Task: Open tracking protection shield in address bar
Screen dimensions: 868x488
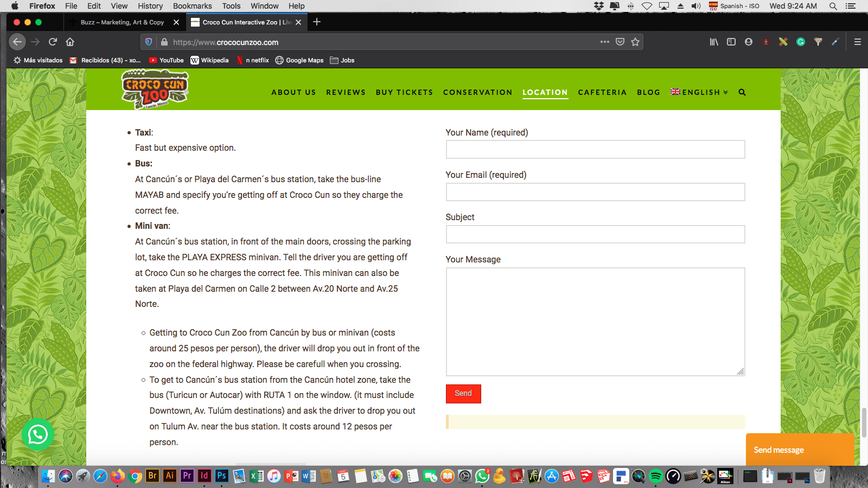Action: coord(149,42)
